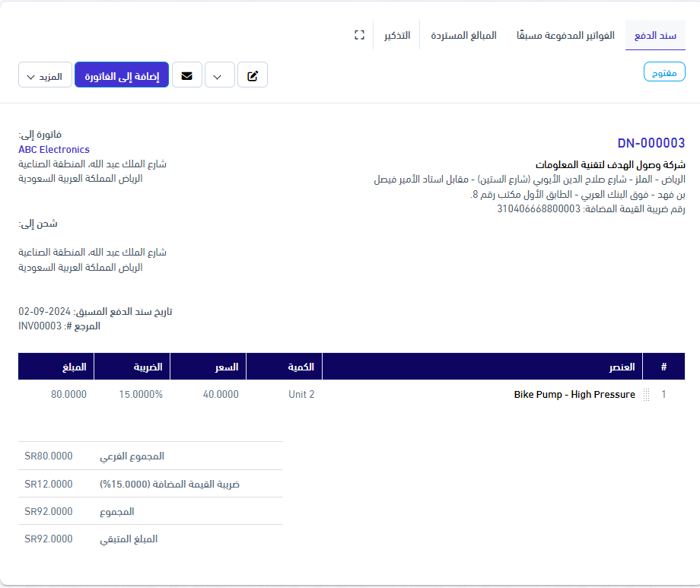700x588 pixels.
Task: Click the reference number INV00003
Action: [40, 326]
